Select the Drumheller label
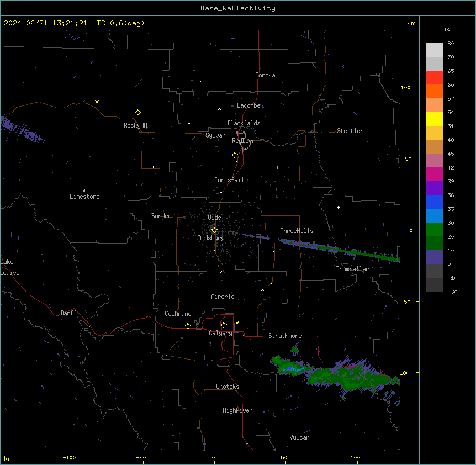Viewport: 476px width, 465px height. (352, 269)
